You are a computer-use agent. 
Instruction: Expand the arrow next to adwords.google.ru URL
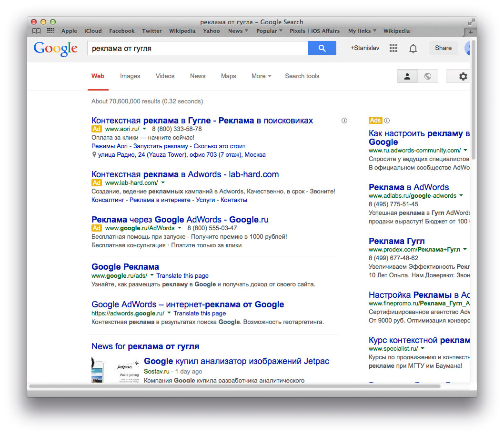(169, 313)
